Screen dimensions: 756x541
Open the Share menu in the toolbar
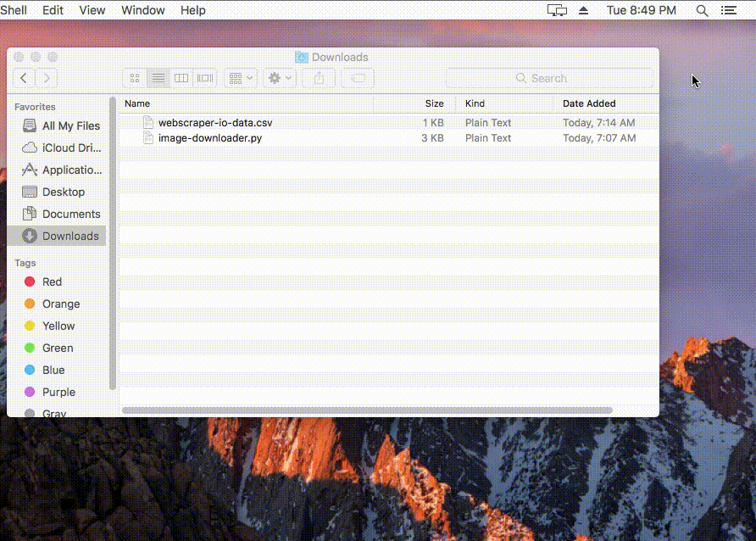coord(319,78)
